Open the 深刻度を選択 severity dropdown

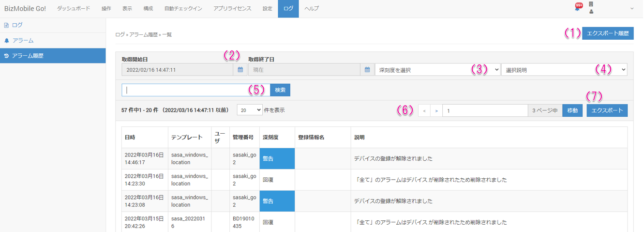(x=438, y=70)
